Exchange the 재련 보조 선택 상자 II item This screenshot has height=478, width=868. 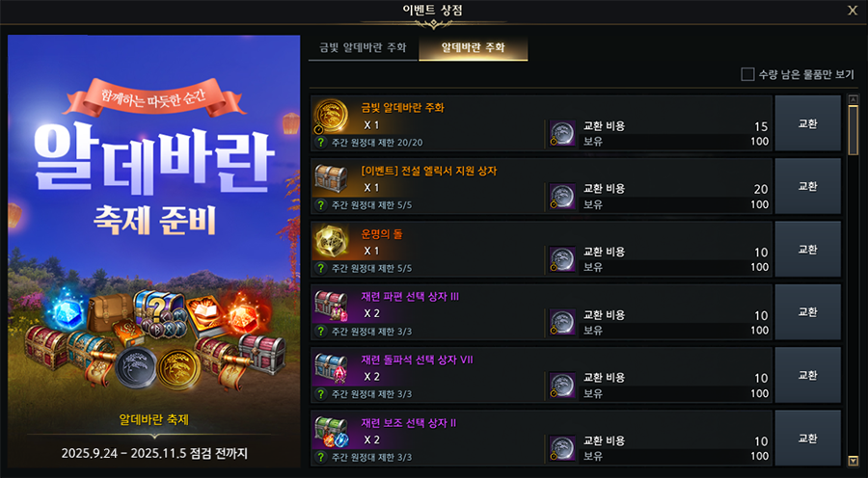coord(807,438)
